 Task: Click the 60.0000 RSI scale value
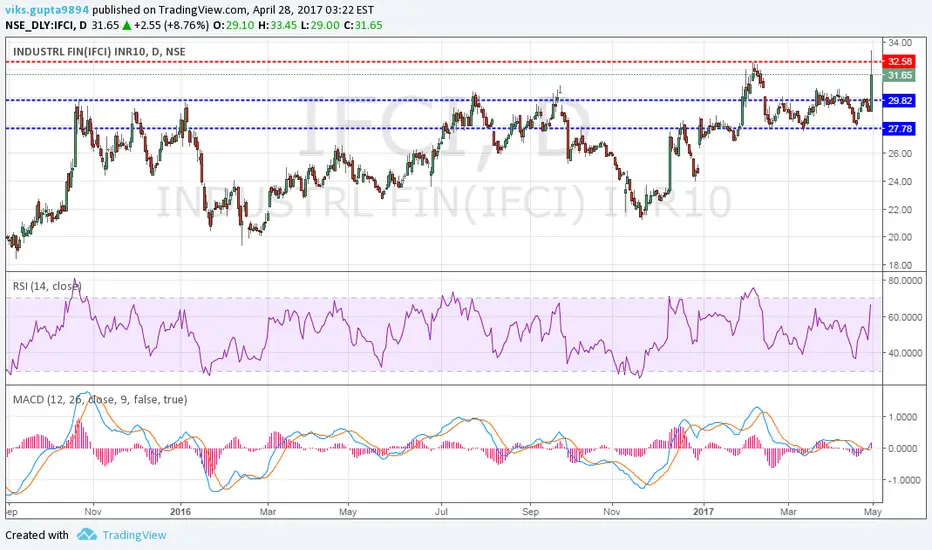click(905, 317)
